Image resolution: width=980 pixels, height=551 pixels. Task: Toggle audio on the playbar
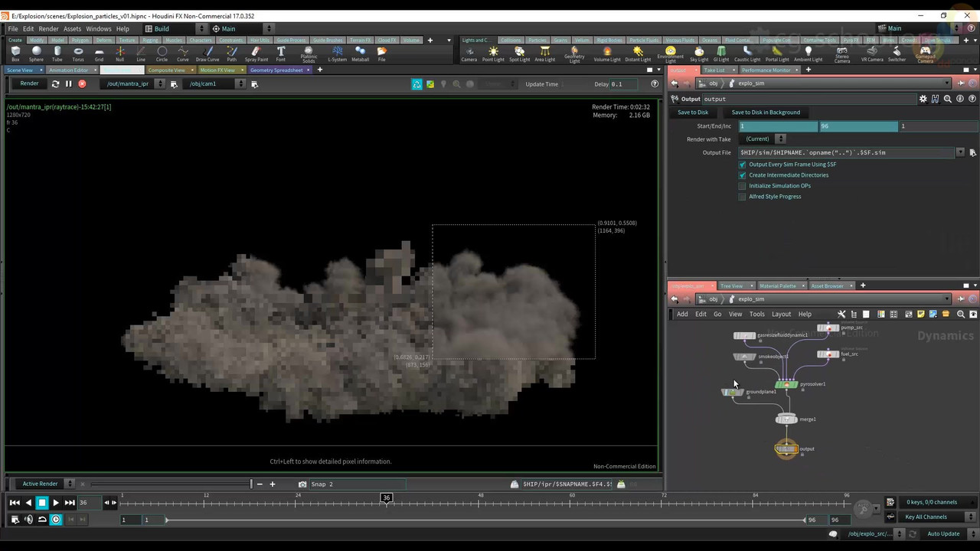click(28, 520)
